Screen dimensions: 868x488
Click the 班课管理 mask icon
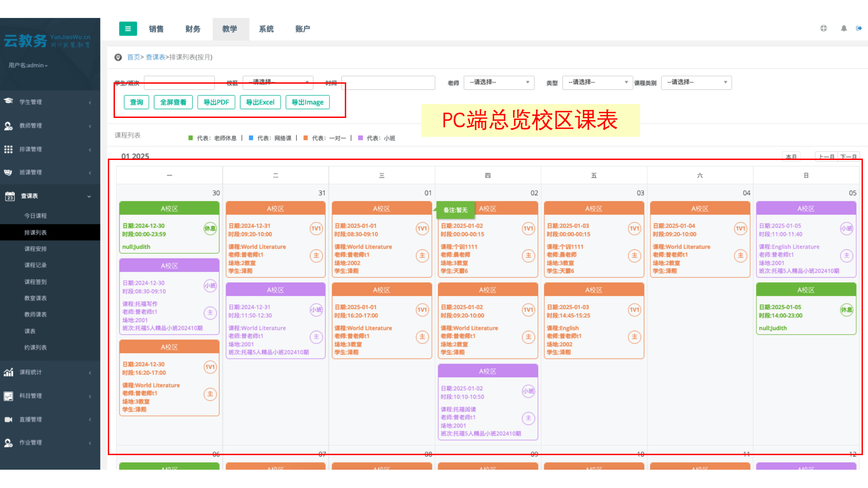pyautogui.click(x=8, y=172)
